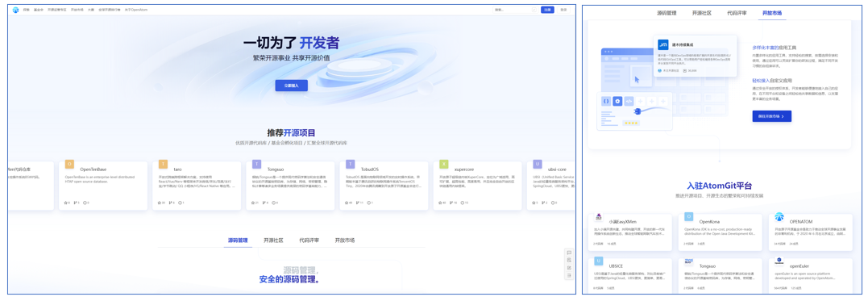Click the Tongsuo avatar in recommended projects
This screenshot has width=868, height=301.
pos(256,165)
